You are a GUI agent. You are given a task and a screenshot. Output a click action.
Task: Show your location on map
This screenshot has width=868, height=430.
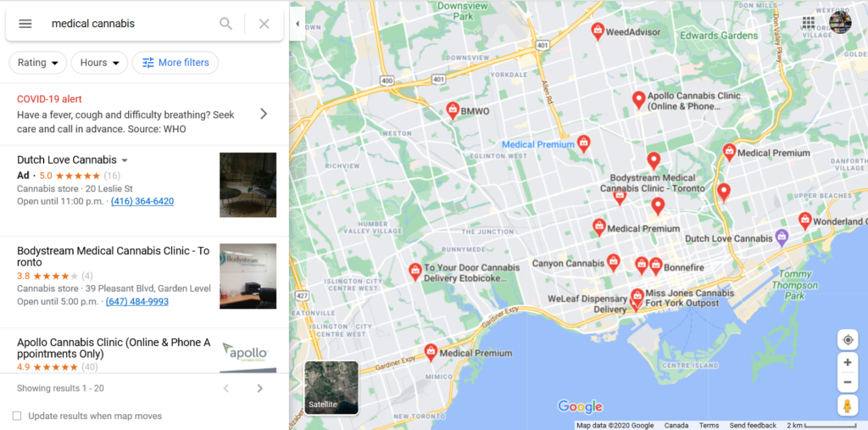848,339
